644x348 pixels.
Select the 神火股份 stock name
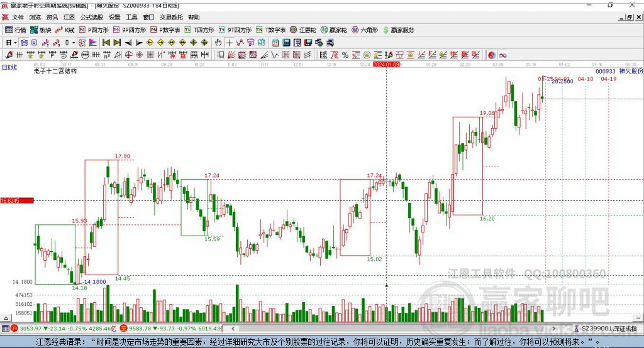(631, 71)
